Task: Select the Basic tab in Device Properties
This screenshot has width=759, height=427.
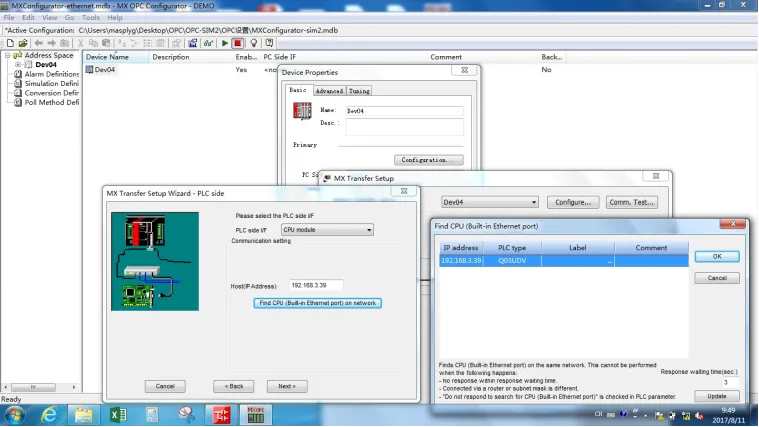Action: [298, 90]
